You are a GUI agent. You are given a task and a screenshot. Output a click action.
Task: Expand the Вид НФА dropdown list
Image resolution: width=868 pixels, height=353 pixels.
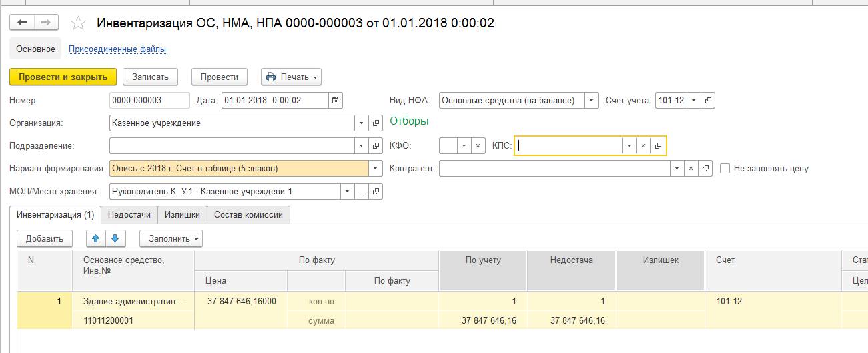coord(591,101)
